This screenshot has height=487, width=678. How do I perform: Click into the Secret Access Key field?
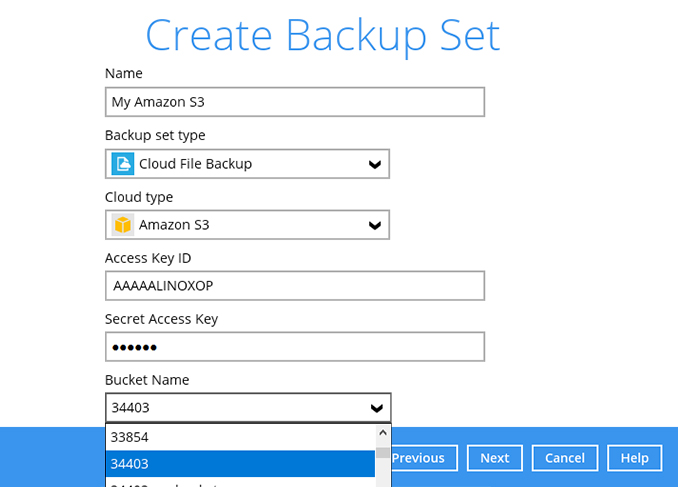click(x=294, y=347)
